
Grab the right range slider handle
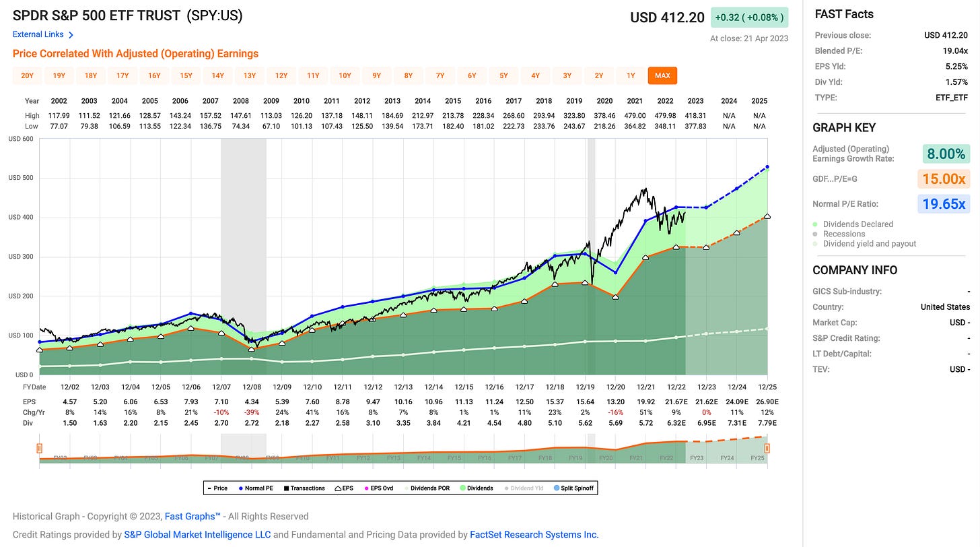tap(767, 448)
